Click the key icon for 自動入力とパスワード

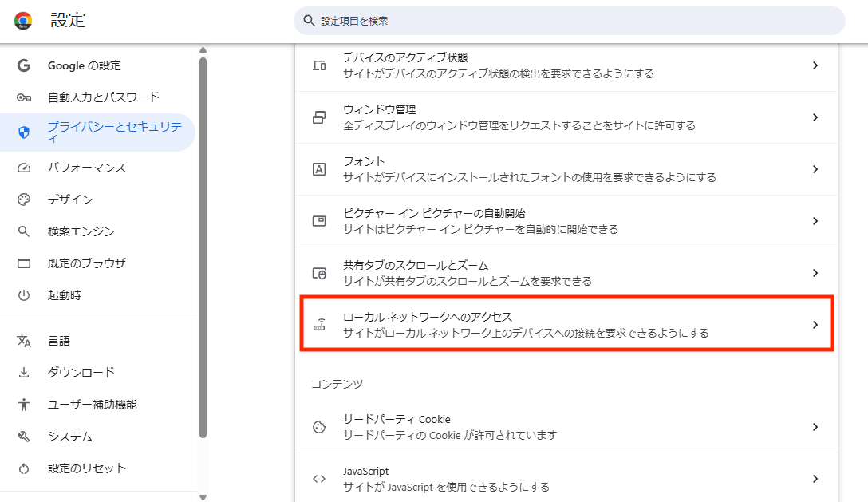24,97
